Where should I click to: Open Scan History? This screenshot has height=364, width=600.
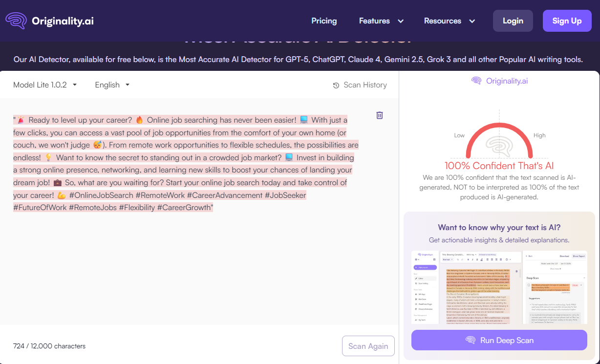(x=360, y=85)
